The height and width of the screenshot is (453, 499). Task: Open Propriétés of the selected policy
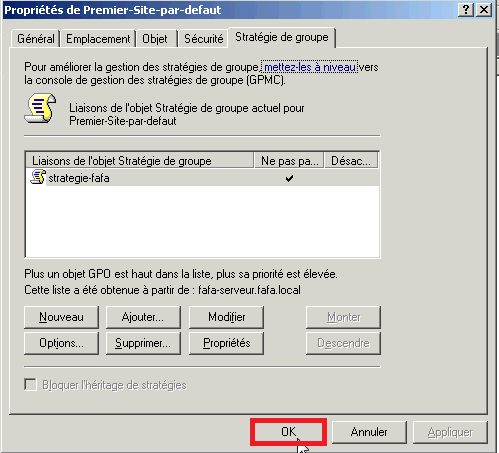pyautogui.click(x=226, y=343)
